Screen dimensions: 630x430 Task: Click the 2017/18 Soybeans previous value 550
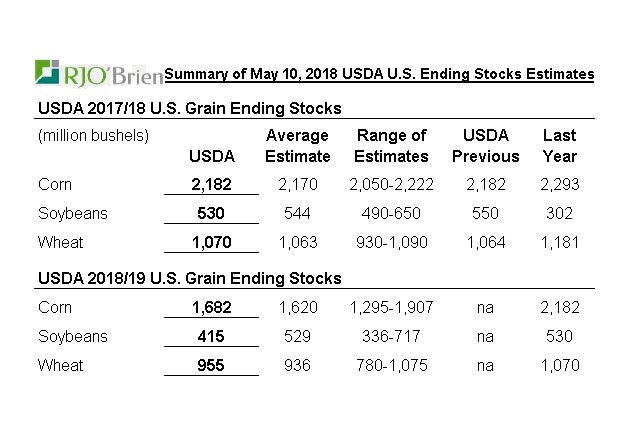tap(486, 214)
